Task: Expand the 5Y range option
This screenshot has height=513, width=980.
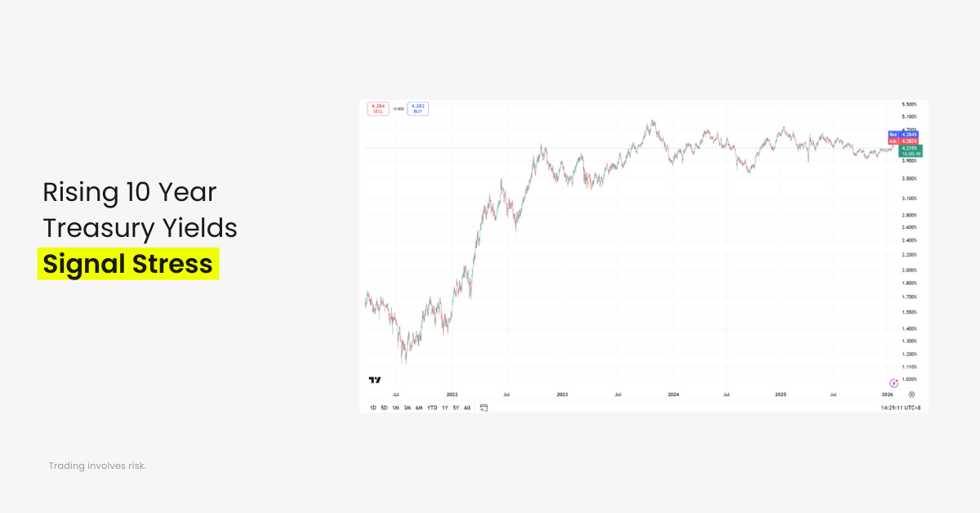Action: [x=455, y=408]
